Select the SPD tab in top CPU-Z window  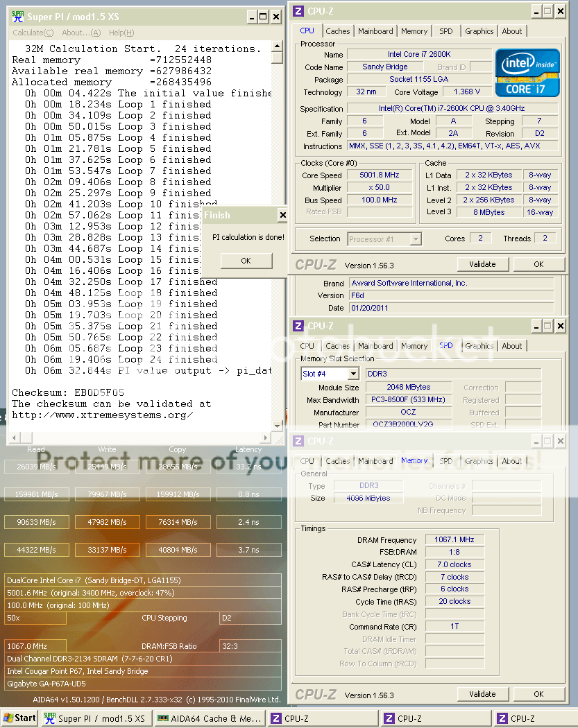tap(446, 31)
